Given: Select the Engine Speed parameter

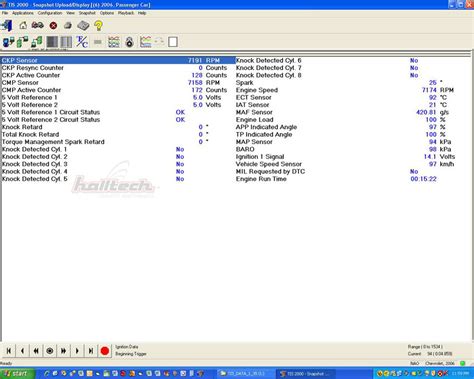Looking at the screenshot, I should click(x=353, y=90).
